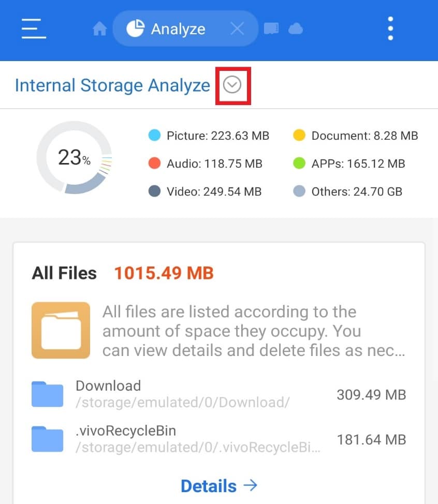Open the cloud storage icon
The image size is (438, 504).
pos(295,28)
